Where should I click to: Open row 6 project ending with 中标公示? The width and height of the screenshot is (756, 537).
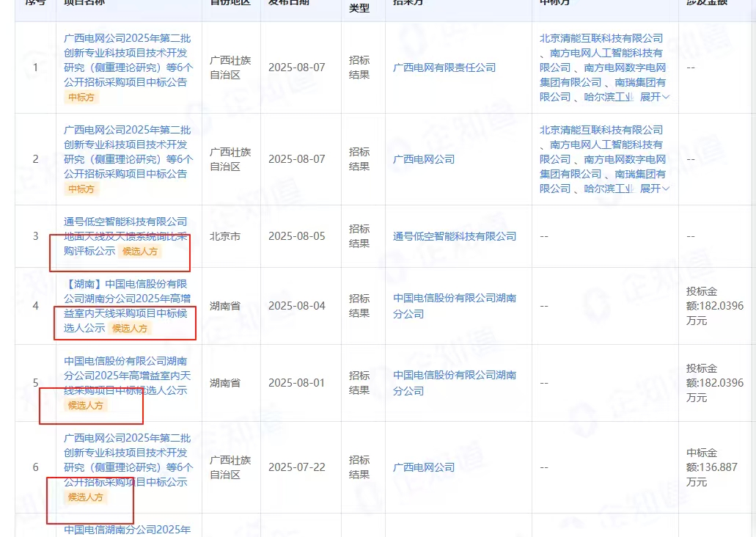point(128,460)
